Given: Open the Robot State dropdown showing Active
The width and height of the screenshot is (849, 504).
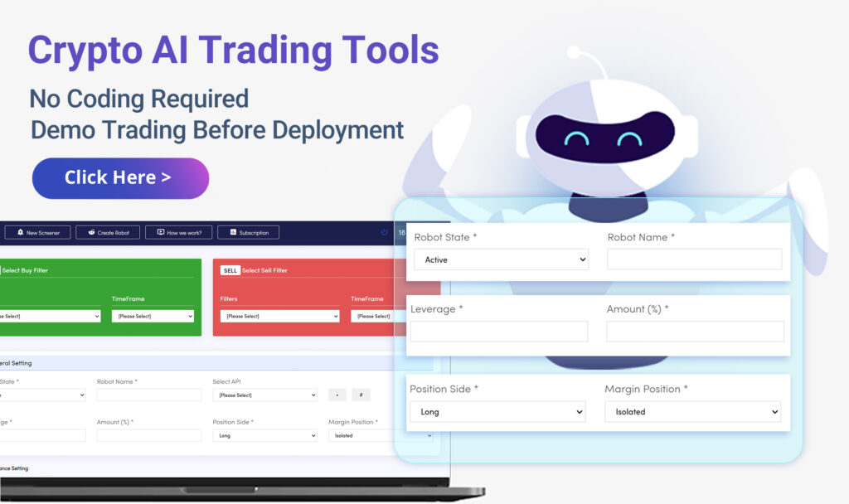Looking at the screenshot, I should click(x=501, y=259).
